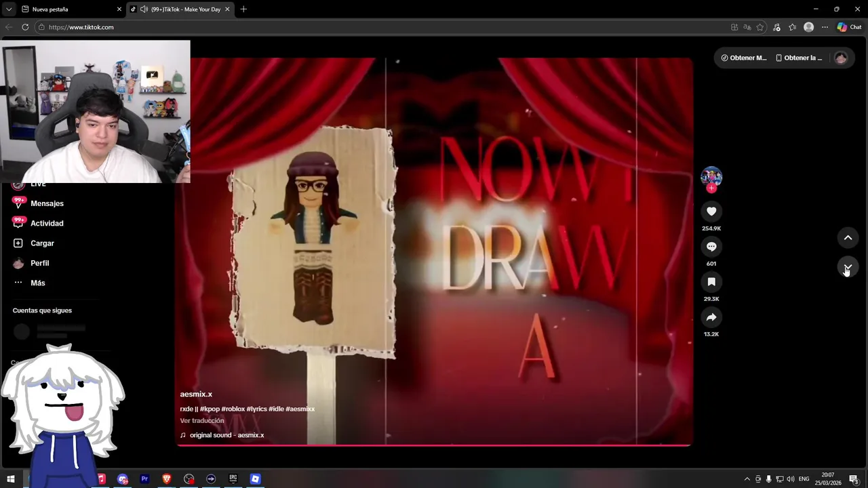This screenshot has width=868, height=488.
Task: Click the Perfil avatar icon in sidebar
Action: (x=18, y=263)
